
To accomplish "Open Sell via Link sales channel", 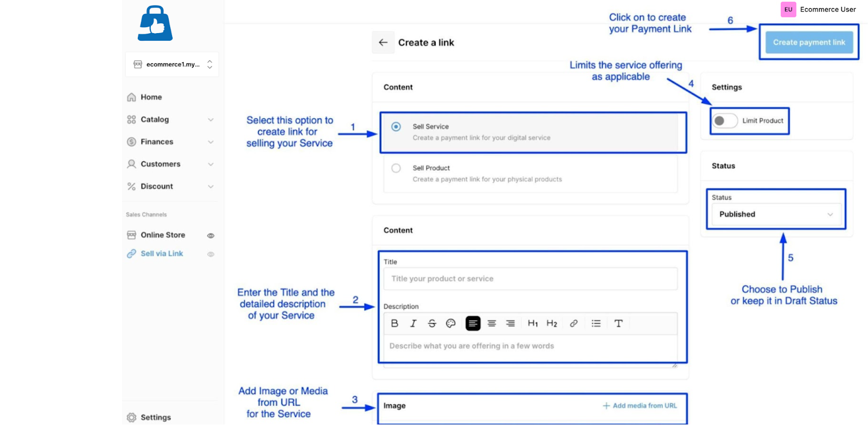I will point(162,253).
